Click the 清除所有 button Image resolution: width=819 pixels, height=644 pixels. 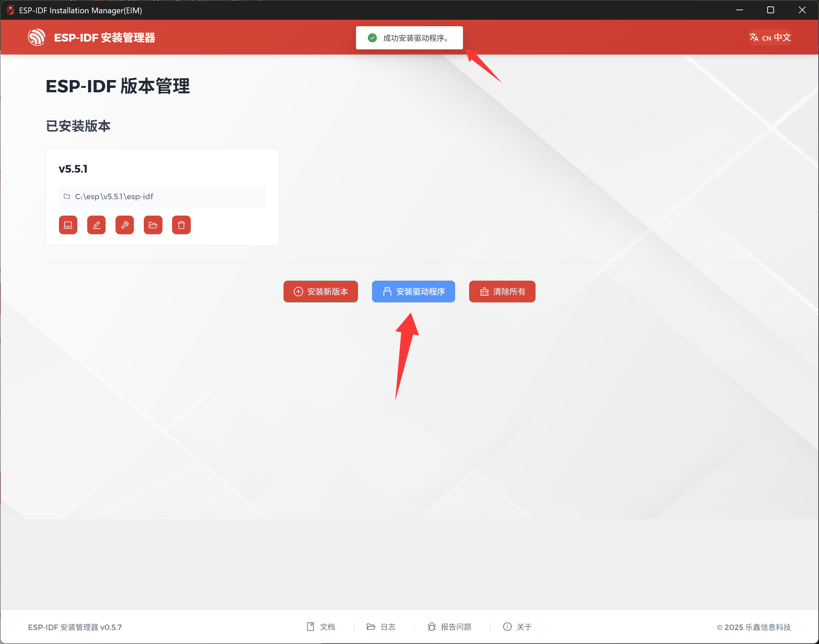tap(502, 292)
